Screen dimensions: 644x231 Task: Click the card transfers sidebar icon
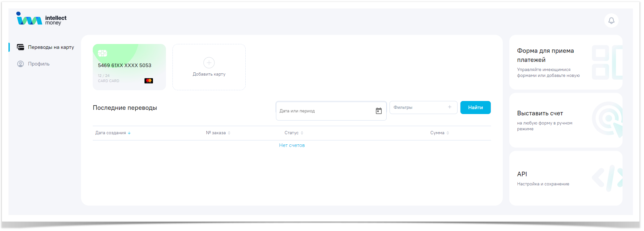coord(21,47)
